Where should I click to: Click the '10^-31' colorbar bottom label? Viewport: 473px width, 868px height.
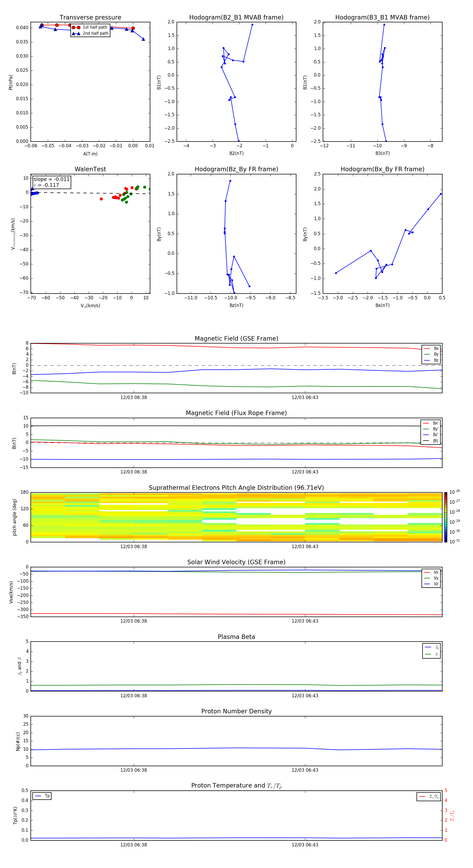(x=455, y=542)
